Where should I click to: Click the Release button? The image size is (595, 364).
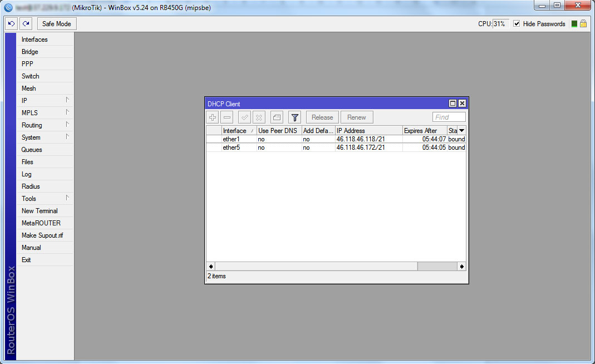(322, 117)
